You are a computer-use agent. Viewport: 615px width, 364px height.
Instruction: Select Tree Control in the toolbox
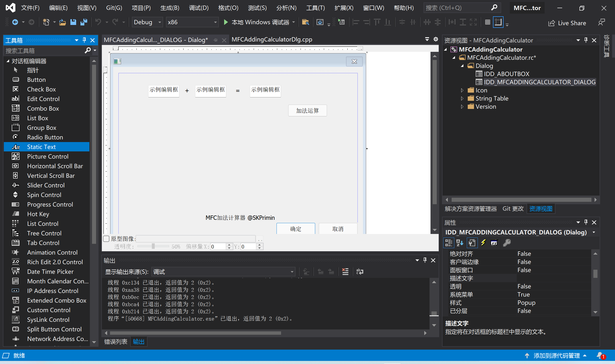[44, 233]
